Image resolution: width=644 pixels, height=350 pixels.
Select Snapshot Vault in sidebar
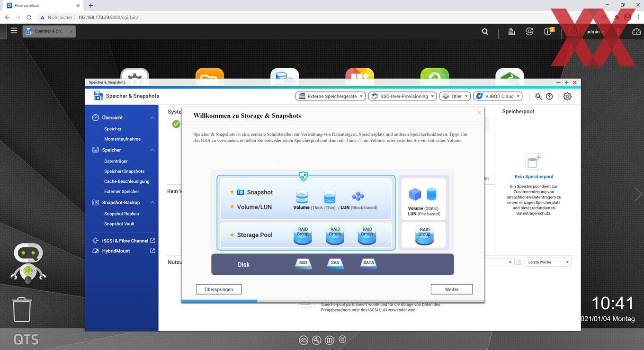click(x=119, y=224)
